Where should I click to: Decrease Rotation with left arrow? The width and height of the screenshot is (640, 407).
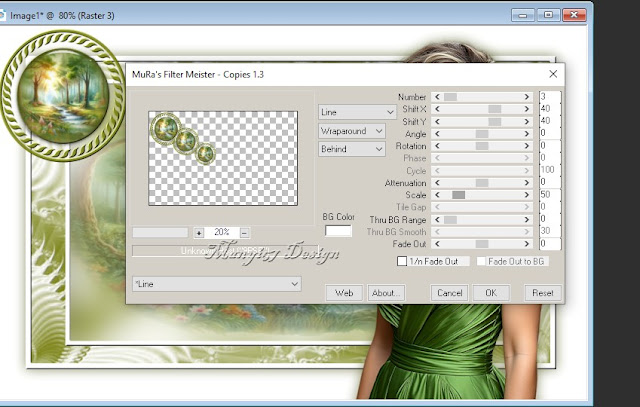437,146
